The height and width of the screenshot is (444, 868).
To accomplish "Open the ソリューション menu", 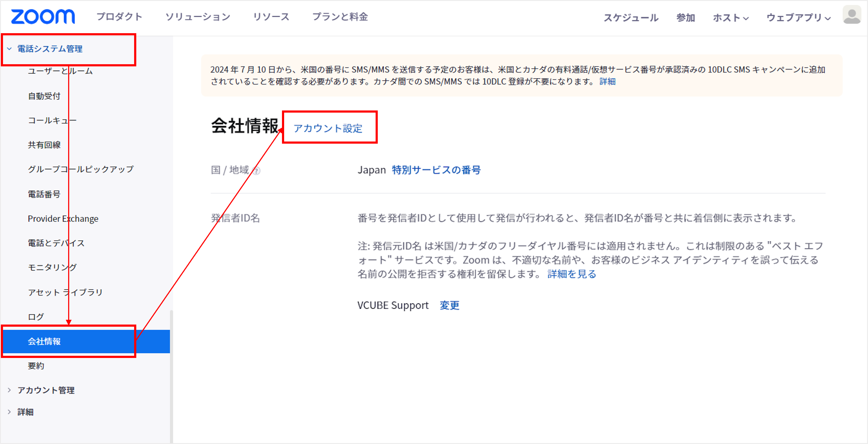I will tap(198, 16).
